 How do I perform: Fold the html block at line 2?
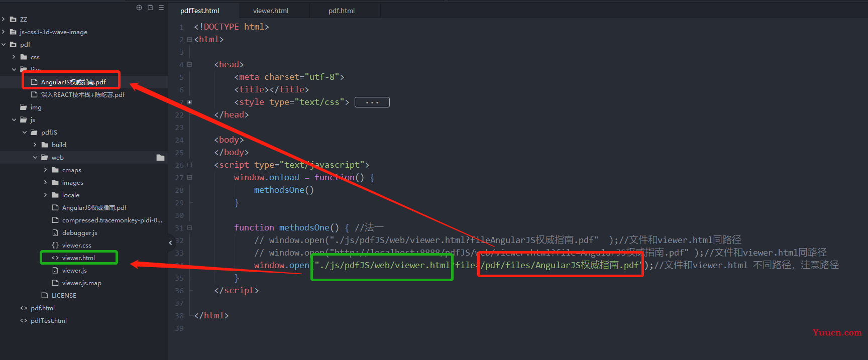coord(189,39)
